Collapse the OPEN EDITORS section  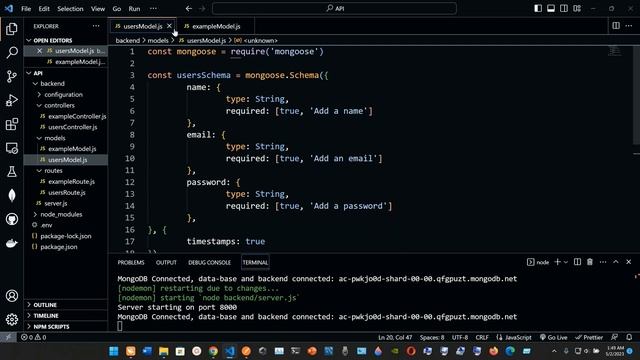(53, 40)
